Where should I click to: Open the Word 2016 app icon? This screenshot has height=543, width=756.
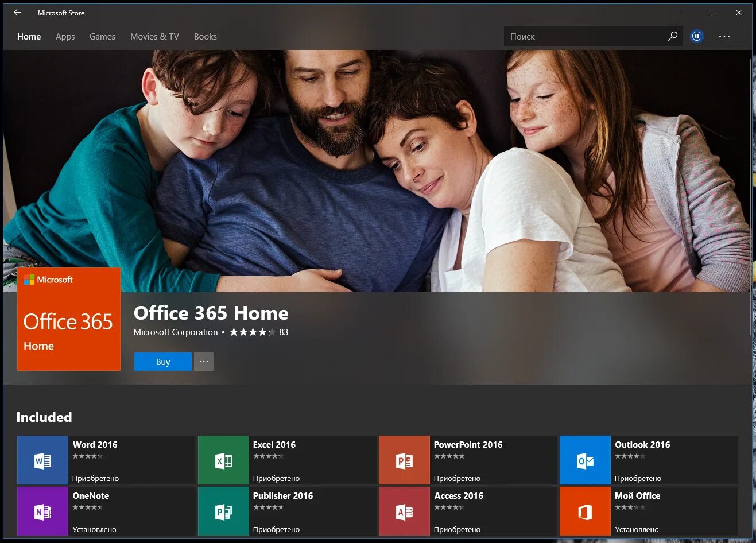pyautogui.click(x=42, y=460)
